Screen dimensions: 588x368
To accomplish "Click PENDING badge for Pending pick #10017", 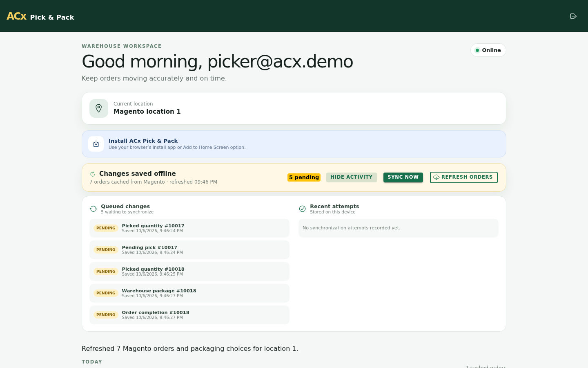I will pos(106,250).
